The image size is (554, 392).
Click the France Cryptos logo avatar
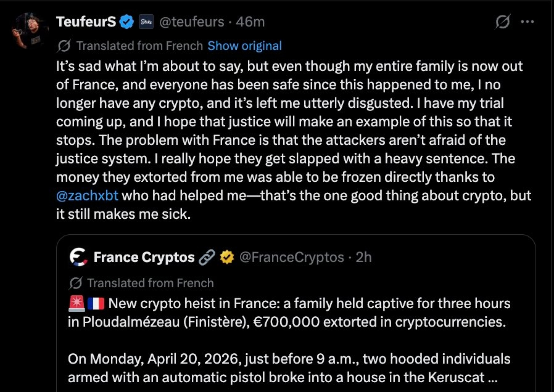coord(78,257)
